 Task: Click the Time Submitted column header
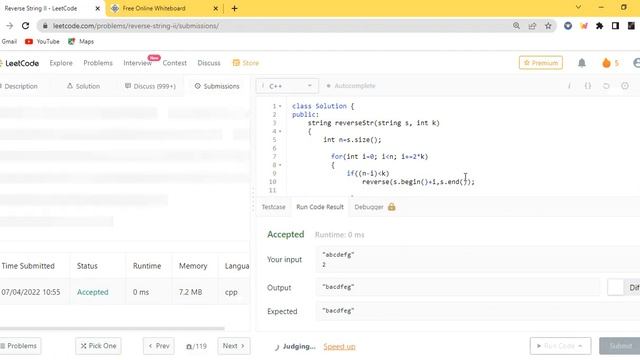(28, 266)
